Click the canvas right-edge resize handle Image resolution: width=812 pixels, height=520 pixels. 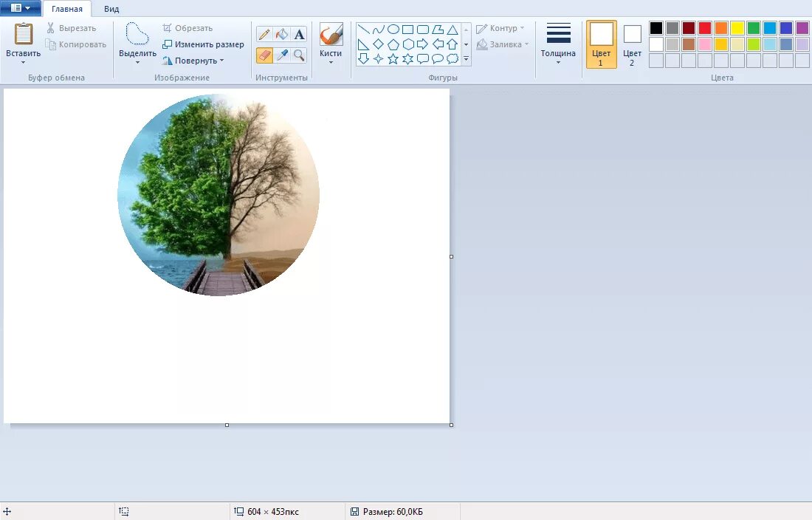coord(452,256)
